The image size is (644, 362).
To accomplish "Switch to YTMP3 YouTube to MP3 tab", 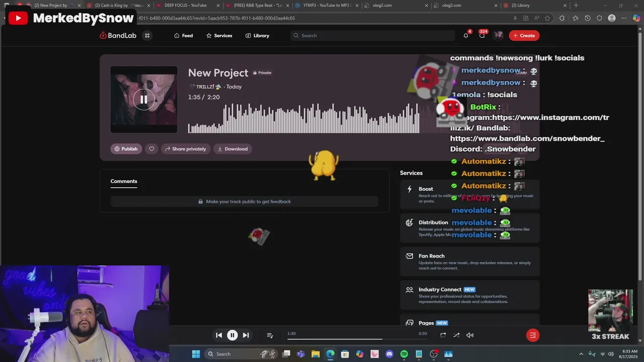I will click(327, 6).
